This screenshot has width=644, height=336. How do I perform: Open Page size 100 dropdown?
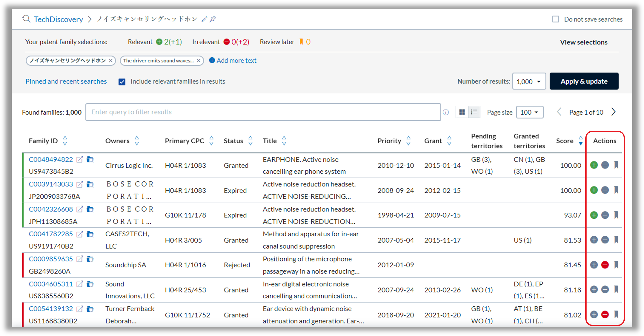(530, 112)
